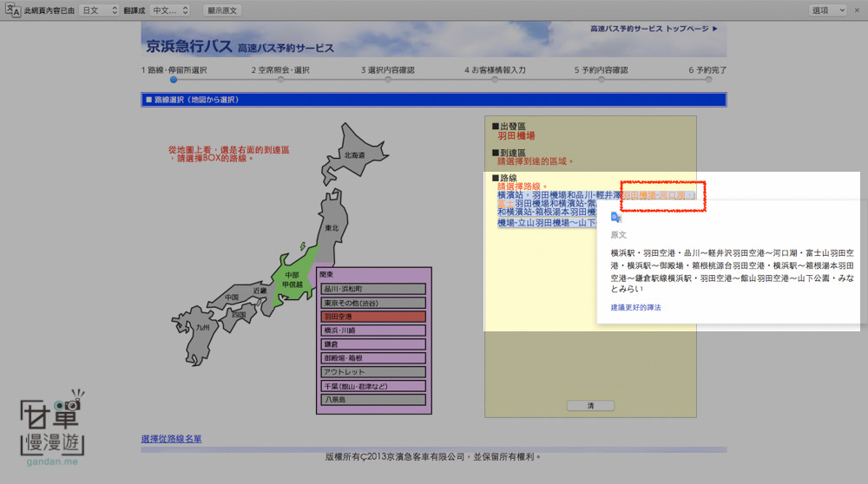The height and width of the screenshot is (484, 868).
Task: Click the 中国 region on the map
Action: (x=233, y=297)
